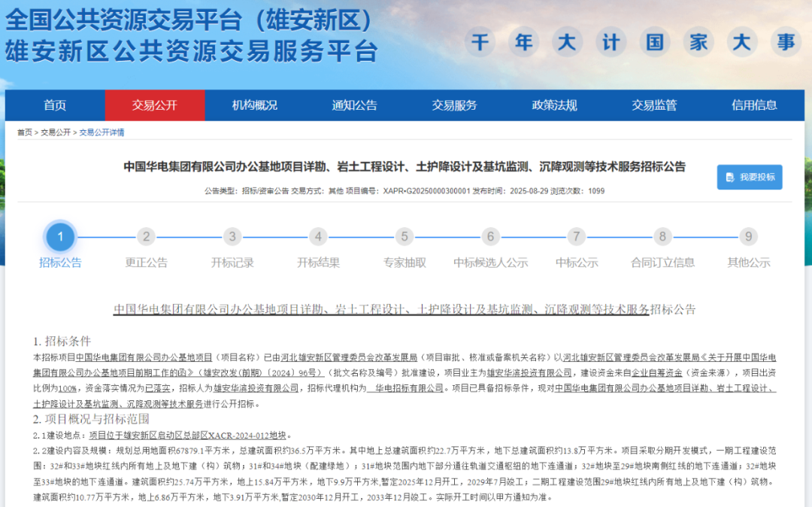This screenshot has height=507, width=812.
Task: Select the 交易监管 navigation item
Action: click(x=654, y=105)
